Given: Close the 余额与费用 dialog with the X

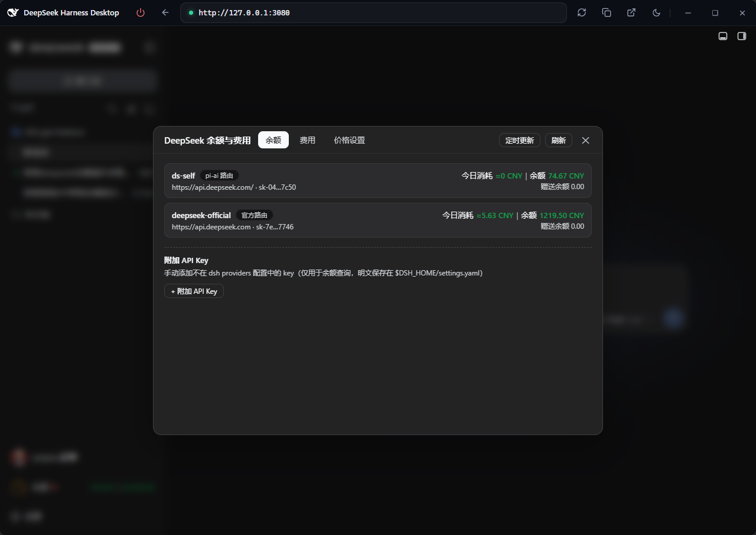Looking at the screenshot, I should (x=585, y=140).
